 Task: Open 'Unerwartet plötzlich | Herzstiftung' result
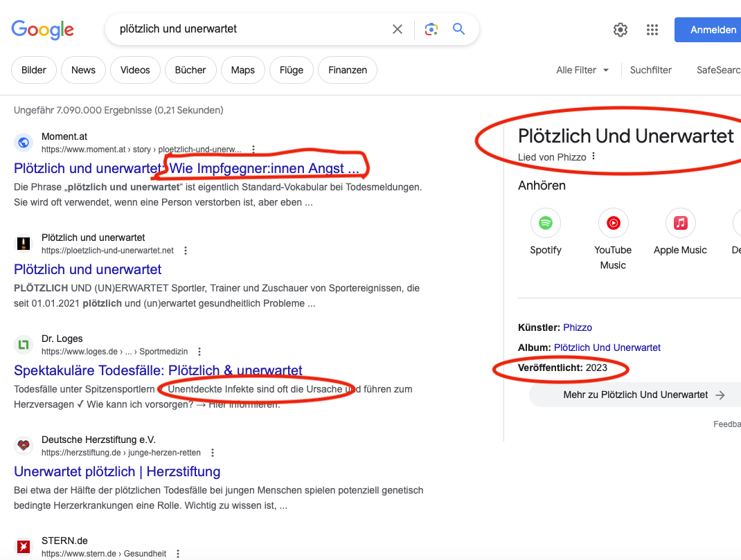[117, 471]
